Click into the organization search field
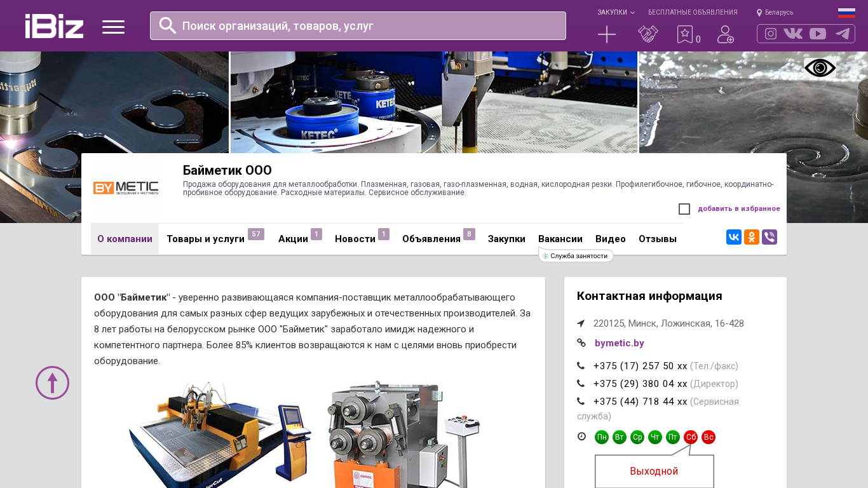Viewport: 868px width, 488px height. [358, 26]
